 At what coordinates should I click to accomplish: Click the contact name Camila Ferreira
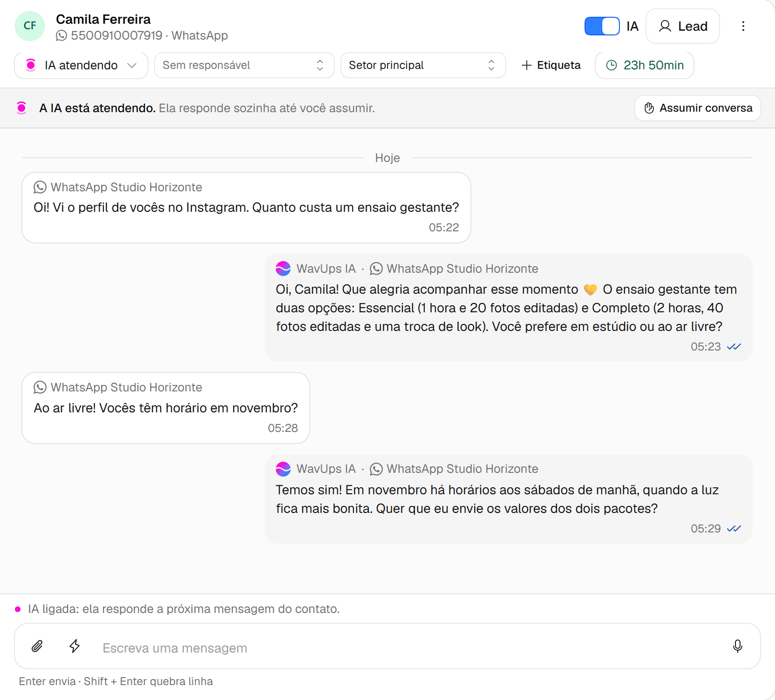click(103, 19)
